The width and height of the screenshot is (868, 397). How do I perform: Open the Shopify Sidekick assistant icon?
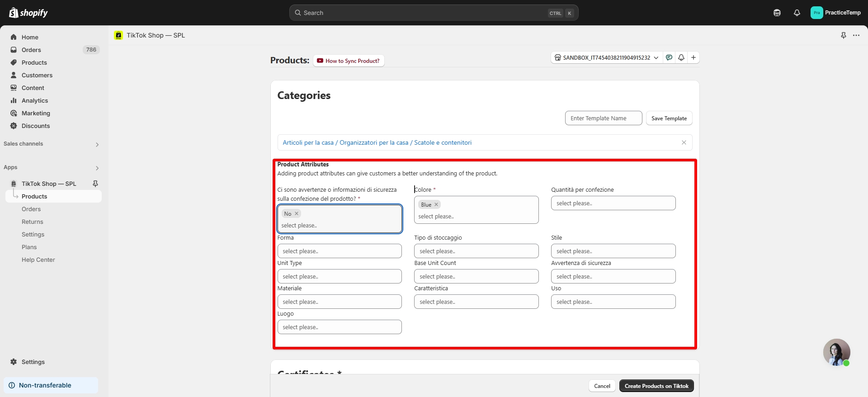(777, 13)
